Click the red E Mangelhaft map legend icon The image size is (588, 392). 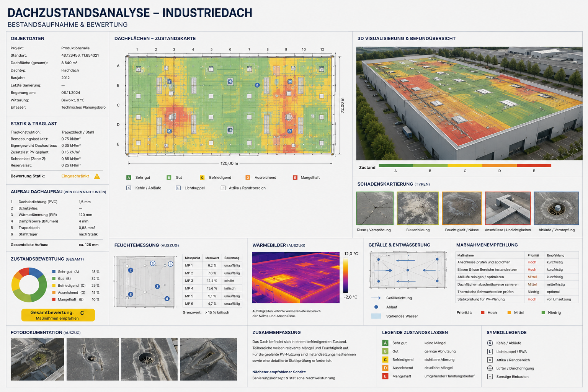coord(295,178)
